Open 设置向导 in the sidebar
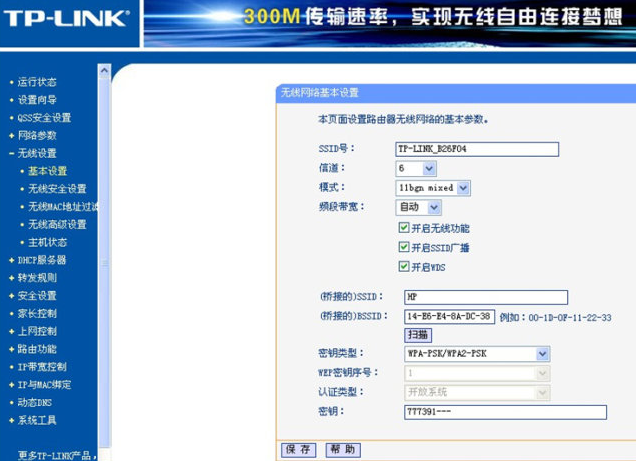636x461 pixels. pos(37,100)
